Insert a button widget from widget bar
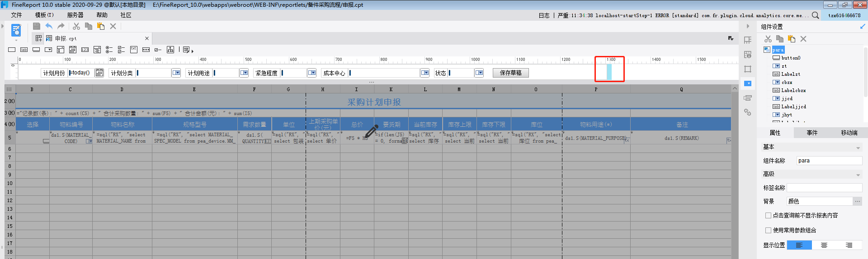 click(x=36, y=50)
